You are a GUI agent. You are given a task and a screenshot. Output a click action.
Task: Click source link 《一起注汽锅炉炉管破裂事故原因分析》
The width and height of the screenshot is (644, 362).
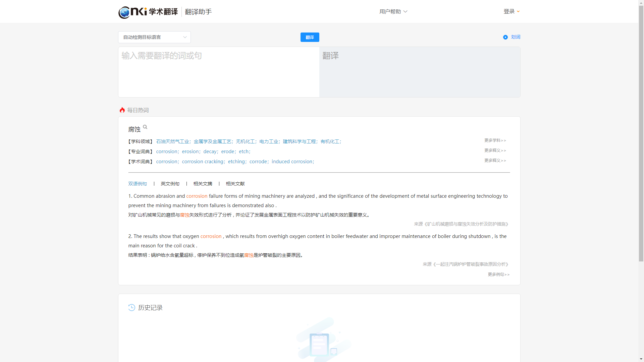(x=471, y=264)
